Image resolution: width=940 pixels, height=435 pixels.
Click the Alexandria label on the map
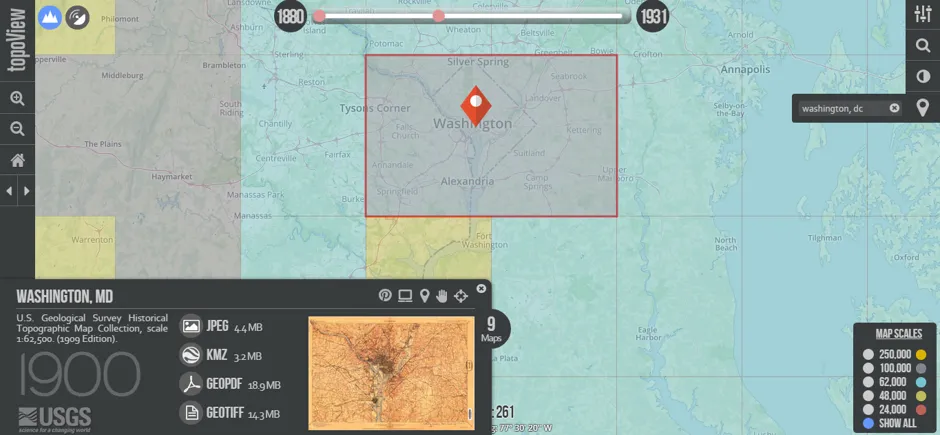tap(468, 182)
